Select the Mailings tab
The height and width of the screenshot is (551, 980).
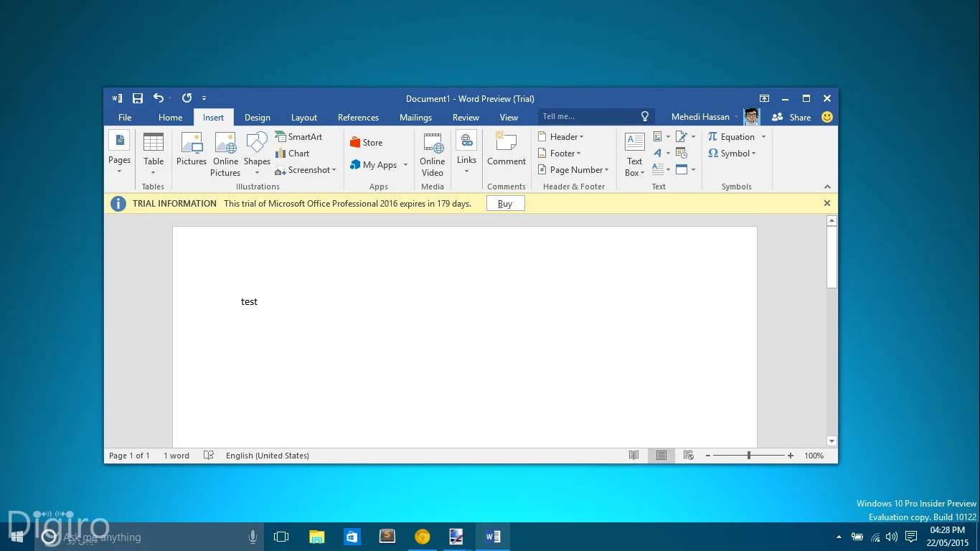[x=415, y=117]
